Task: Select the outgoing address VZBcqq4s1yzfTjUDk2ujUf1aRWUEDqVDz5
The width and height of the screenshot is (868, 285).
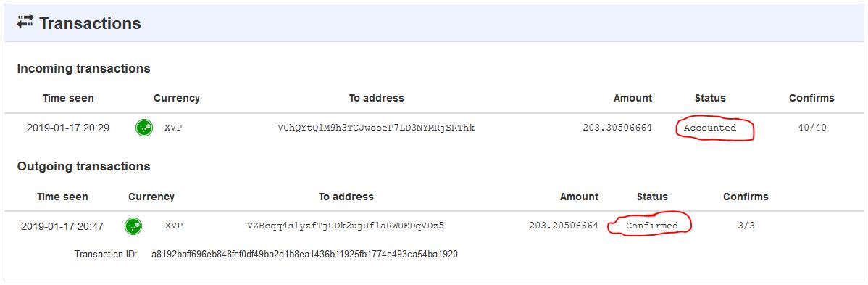Action: pyautogui.click(x=346, y=226)
